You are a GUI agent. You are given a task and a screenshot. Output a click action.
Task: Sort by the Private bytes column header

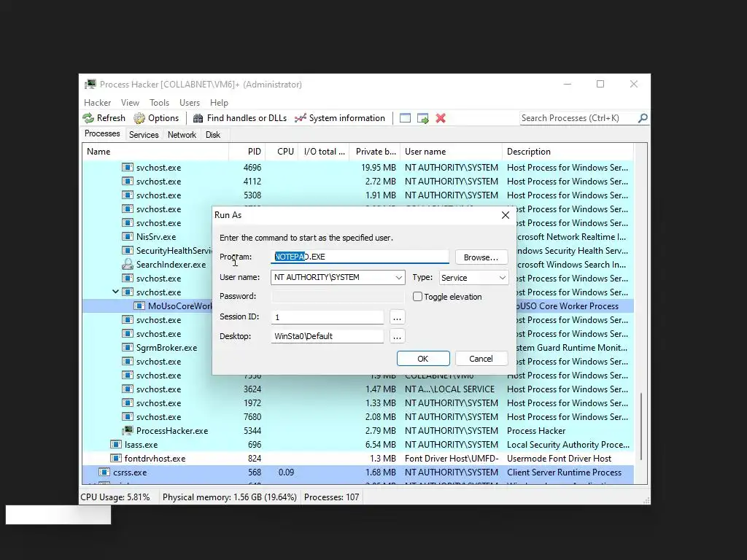374,152
